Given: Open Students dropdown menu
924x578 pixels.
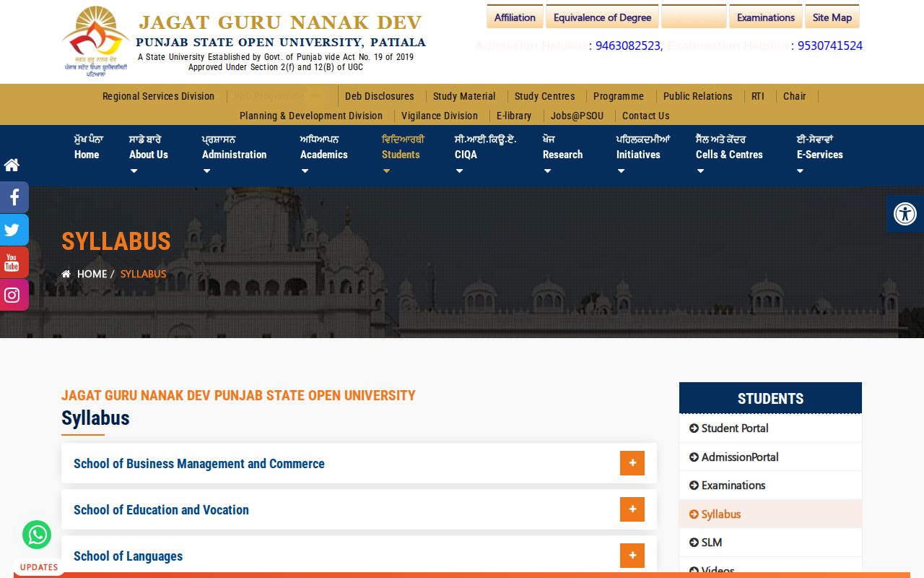Looking at the screenshot, I should (x=403, y=155).
